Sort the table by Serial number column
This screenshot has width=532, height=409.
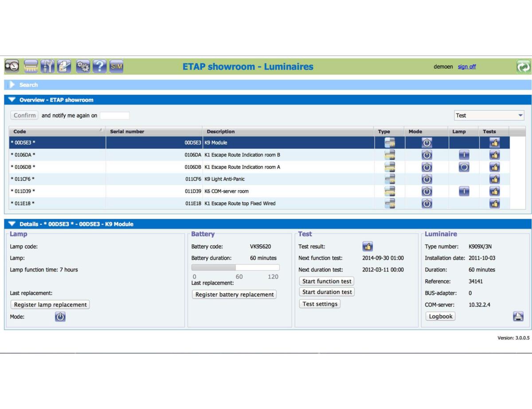(154, 132)
